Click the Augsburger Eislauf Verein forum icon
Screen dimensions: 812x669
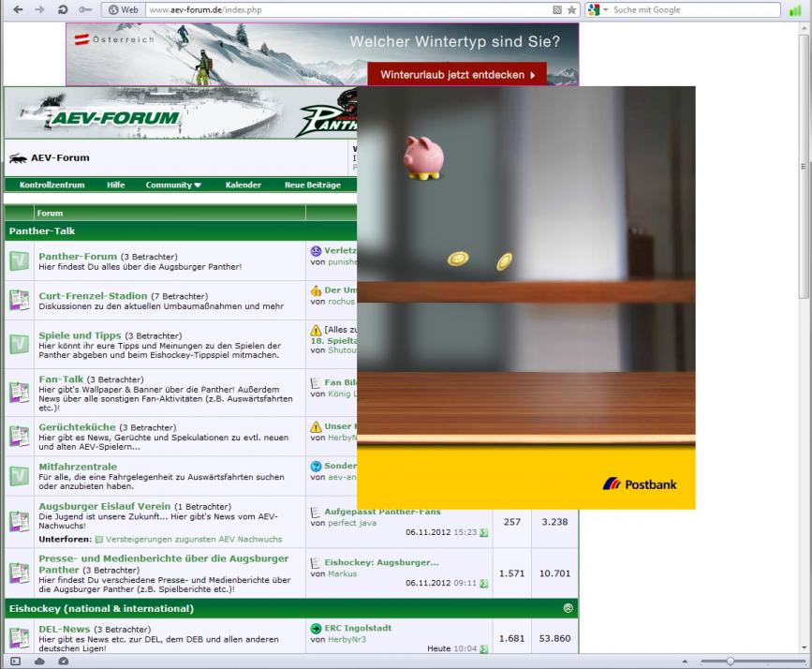click(x=19, y=521)
